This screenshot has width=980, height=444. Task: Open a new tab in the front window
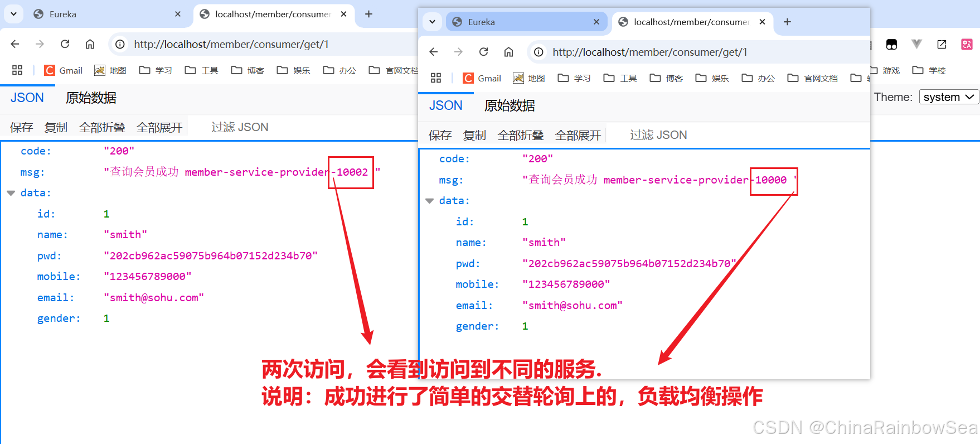[787, 22]
